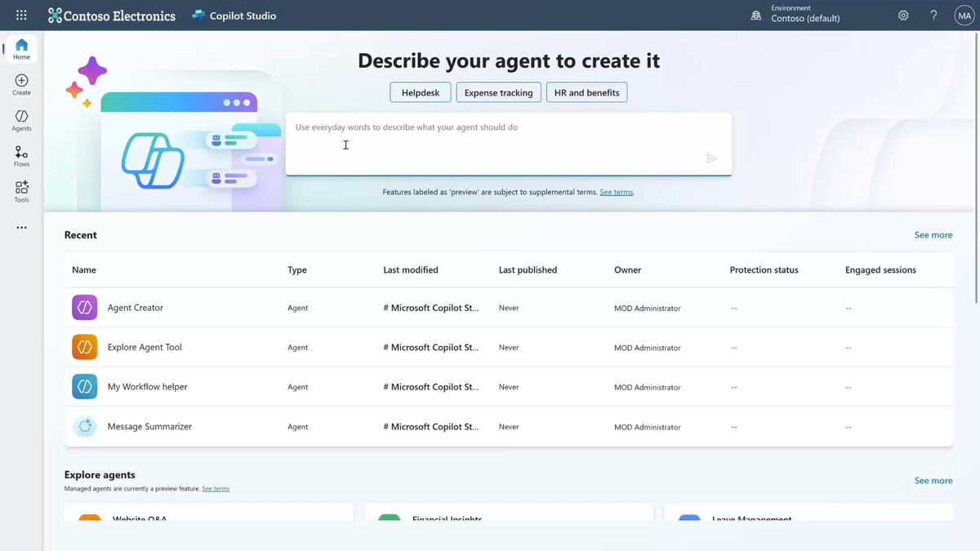Open See terms link under Explore agents
Image resolution: width=980 pixels, height=551 pixels.
pos(216,488)
